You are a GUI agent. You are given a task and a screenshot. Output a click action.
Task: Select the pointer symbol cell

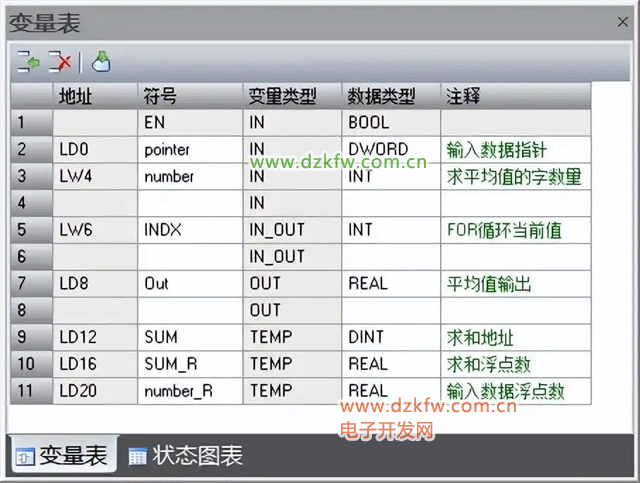[190, 149]
